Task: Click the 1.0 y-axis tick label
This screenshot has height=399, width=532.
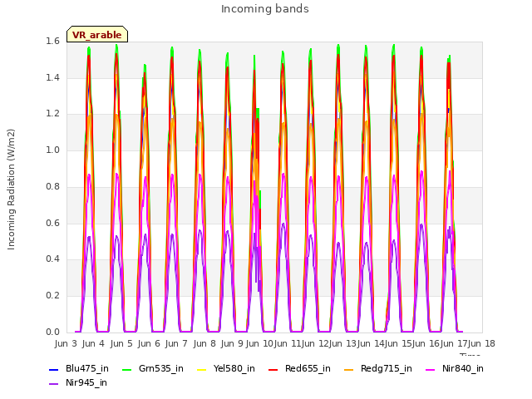Action: 52,150
